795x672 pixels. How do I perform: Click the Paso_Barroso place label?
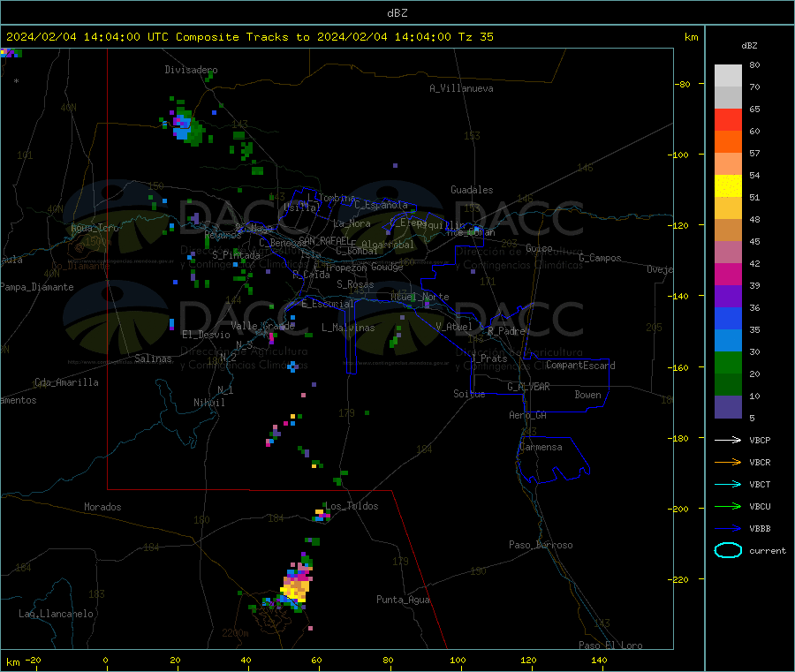pyautogui.click(x=541, y=545)
